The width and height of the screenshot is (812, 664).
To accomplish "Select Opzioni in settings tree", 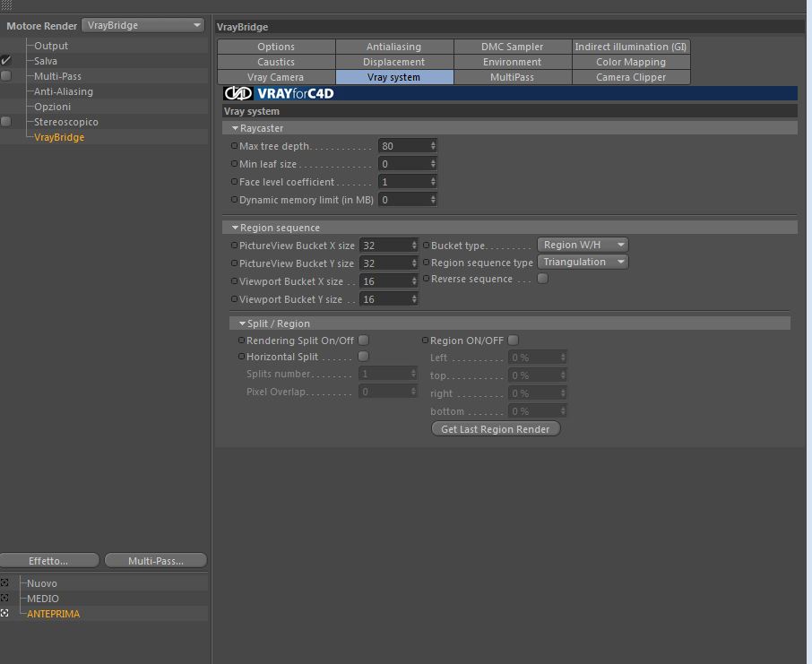I will [52, 106].
